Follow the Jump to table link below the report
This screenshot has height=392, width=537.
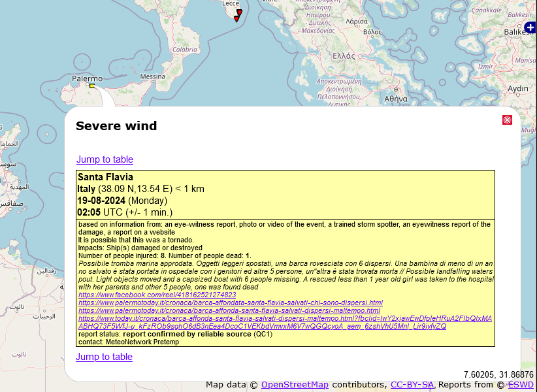click(104, 357)
